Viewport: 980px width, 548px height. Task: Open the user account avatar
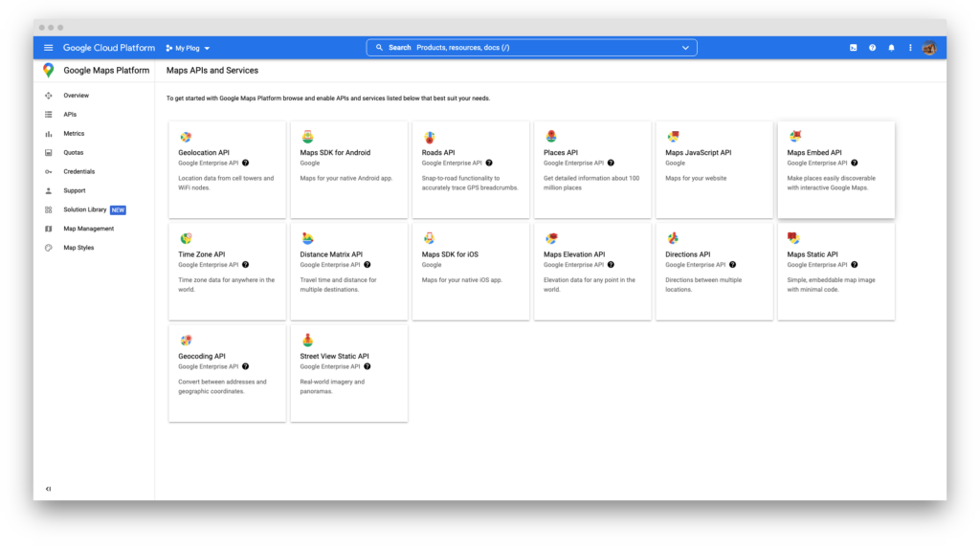(x=929, y=48)
